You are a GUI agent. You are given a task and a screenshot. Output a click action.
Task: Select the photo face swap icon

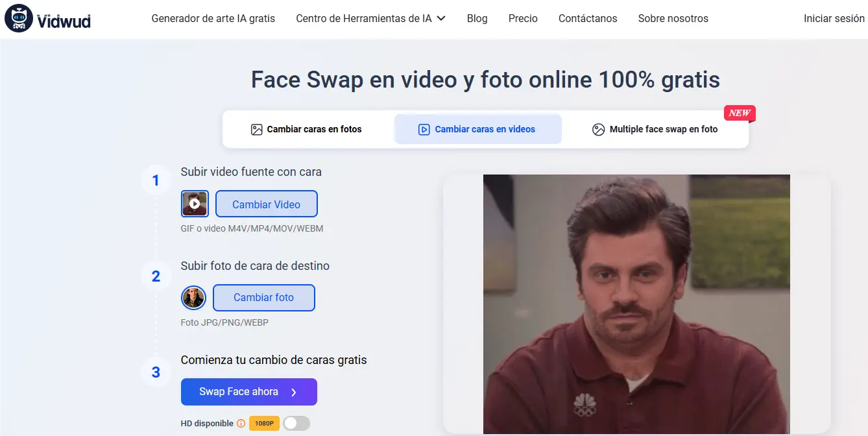click(x=256, y=128)
